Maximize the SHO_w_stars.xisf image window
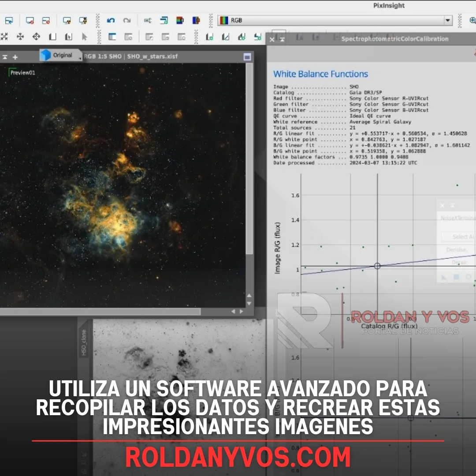 tap(247, 57)
